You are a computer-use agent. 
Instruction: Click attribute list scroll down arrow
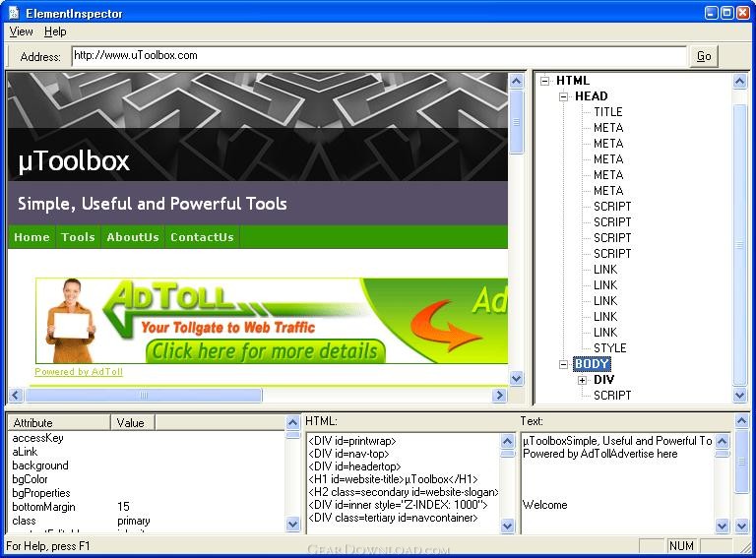292,524
